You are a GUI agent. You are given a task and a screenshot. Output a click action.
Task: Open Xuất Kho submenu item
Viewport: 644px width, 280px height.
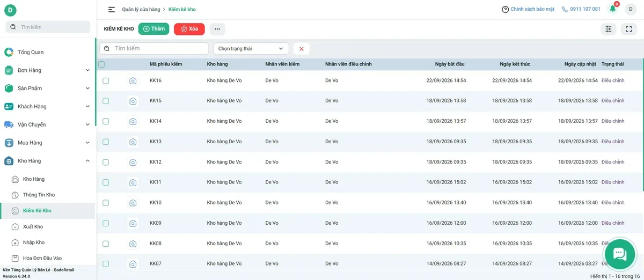(x=47, y=226)
